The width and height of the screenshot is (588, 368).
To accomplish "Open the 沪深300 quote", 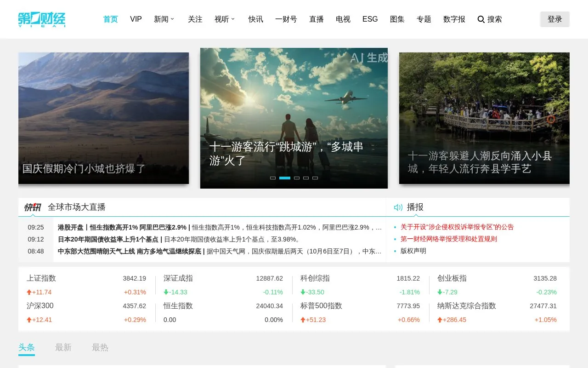I will (x=40, y=306).
